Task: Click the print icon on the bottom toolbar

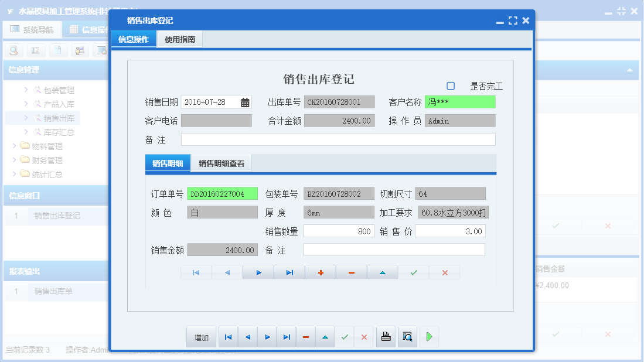Action: pyautogui.click(x=386, y=336)
